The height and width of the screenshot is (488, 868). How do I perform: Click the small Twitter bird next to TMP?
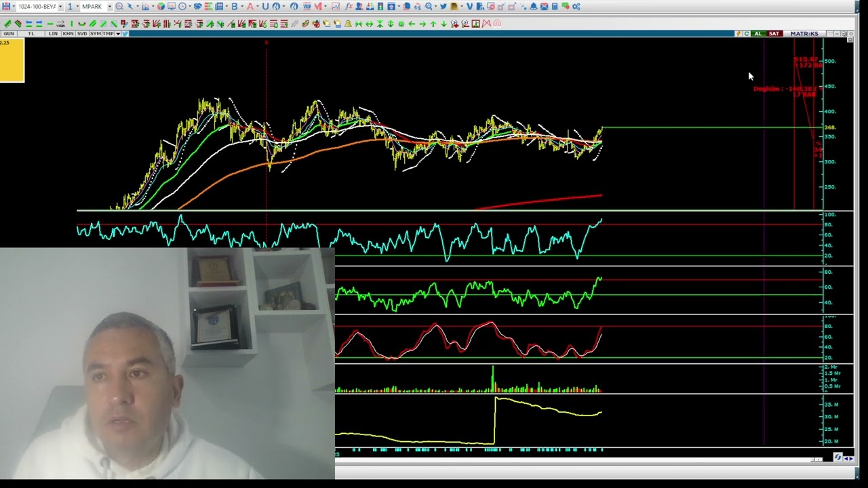(125, 33)
